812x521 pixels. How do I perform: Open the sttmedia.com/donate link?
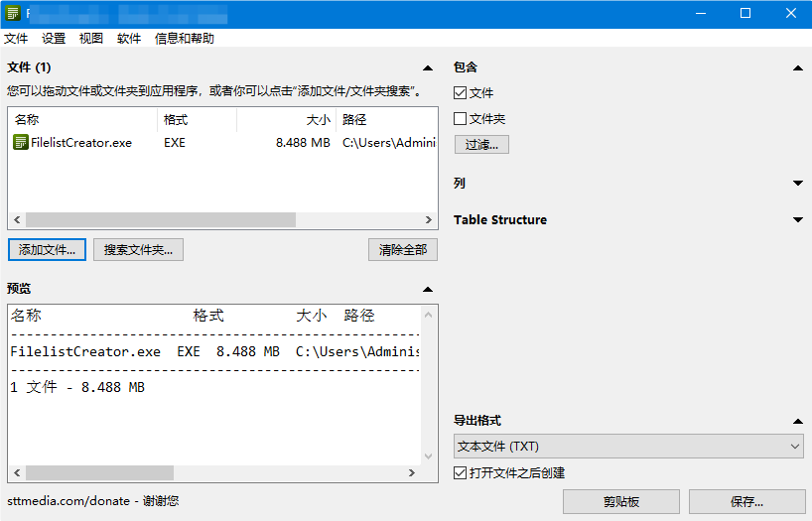pos(68,501)
